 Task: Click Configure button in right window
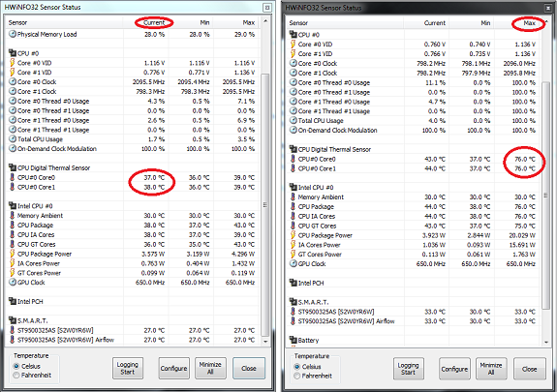[454, 369]
